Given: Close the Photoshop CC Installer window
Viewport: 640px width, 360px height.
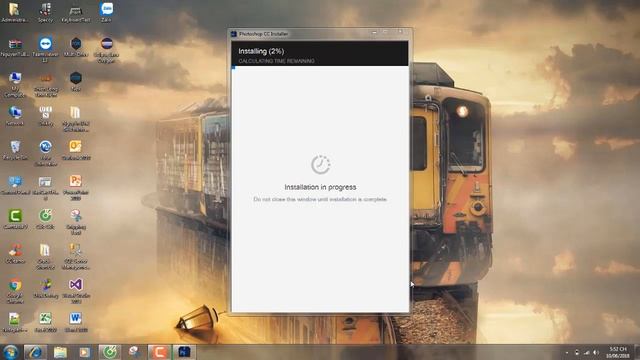Looking at the screenshot, I should pos(401,32).
